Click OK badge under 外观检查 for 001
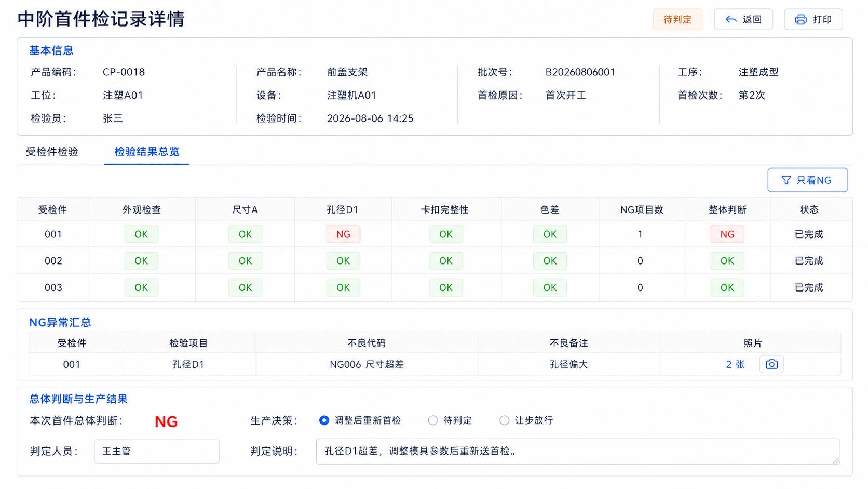868x489 pixels. pos(141,234)
